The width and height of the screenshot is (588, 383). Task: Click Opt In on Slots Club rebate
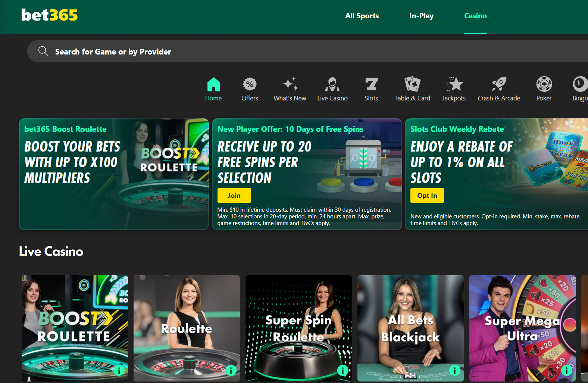[x=427, y=196]
